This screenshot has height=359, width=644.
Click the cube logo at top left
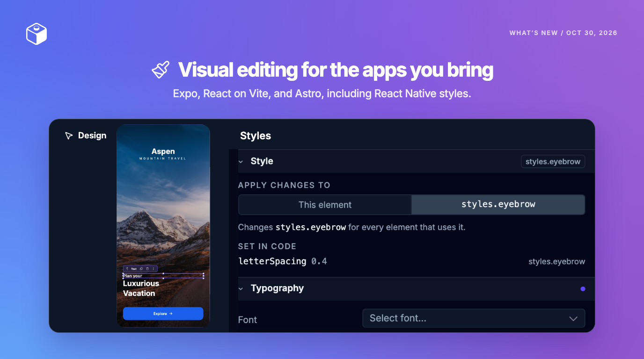(37, 34)
